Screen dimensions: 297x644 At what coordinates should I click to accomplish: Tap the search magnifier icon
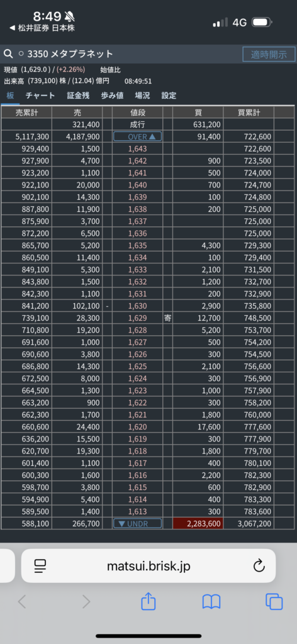8,54
